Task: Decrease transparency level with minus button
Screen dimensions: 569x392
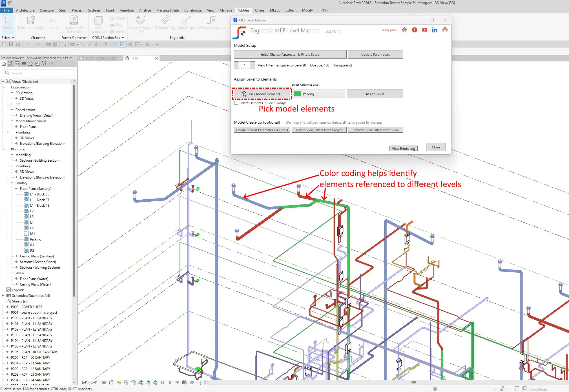Action: pyautogui.click(x=236, y=65)
